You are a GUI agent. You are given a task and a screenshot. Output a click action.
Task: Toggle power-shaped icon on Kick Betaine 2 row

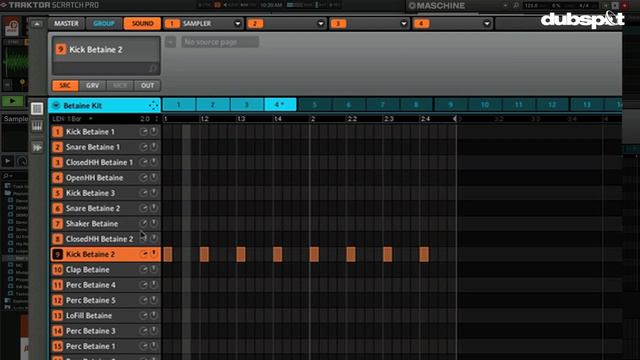(x=153, y=254)
